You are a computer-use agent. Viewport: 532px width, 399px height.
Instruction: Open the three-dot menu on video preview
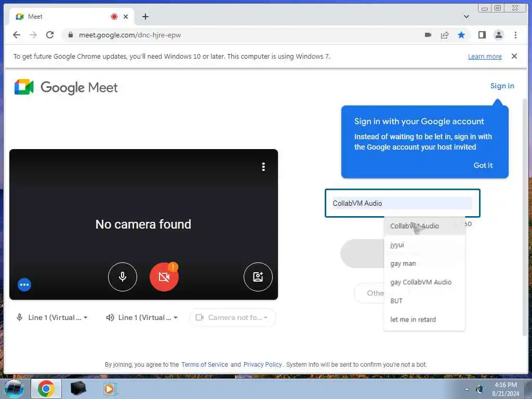click(263, 167)
